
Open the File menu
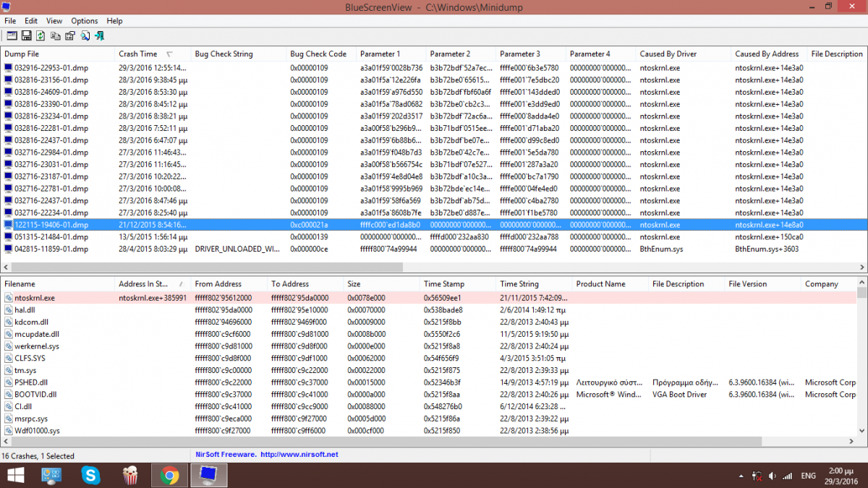click(x=10, y=21)
